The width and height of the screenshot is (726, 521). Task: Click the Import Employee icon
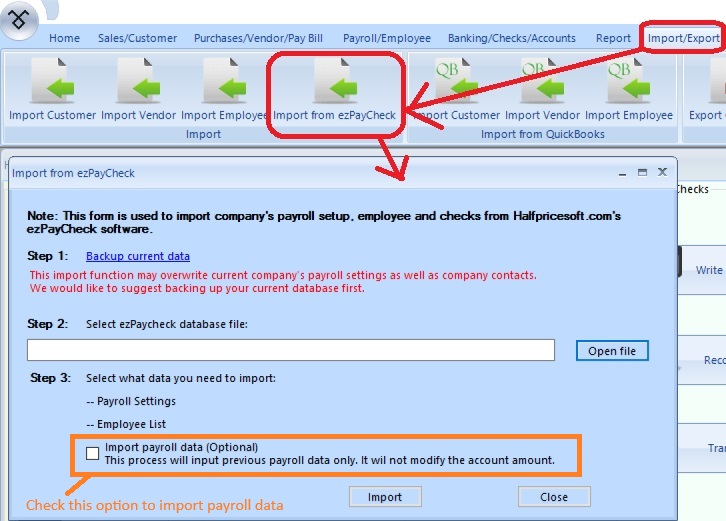point(226,82)
